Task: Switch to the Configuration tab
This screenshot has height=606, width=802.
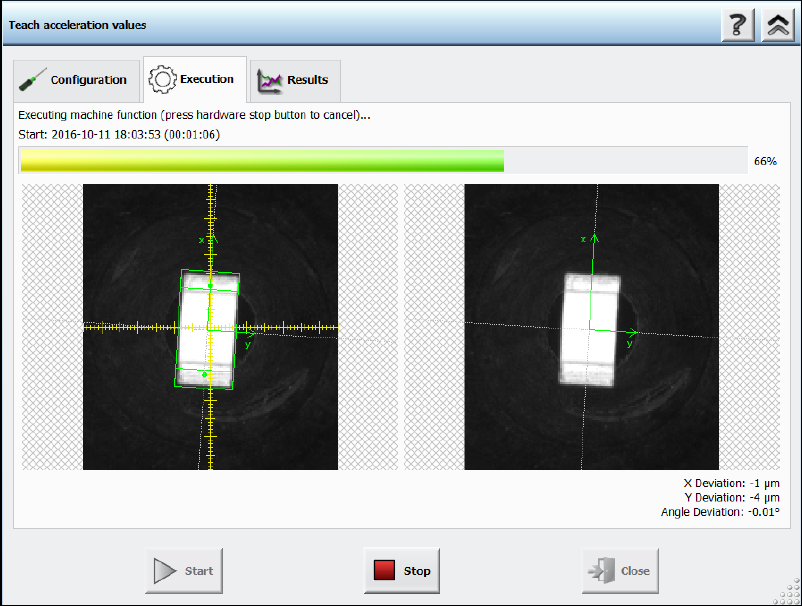Action: 88,80
